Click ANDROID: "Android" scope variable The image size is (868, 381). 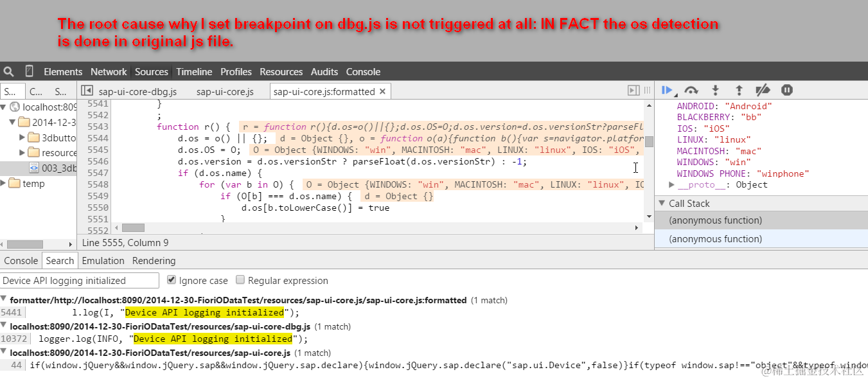click(x=724, y=106)
